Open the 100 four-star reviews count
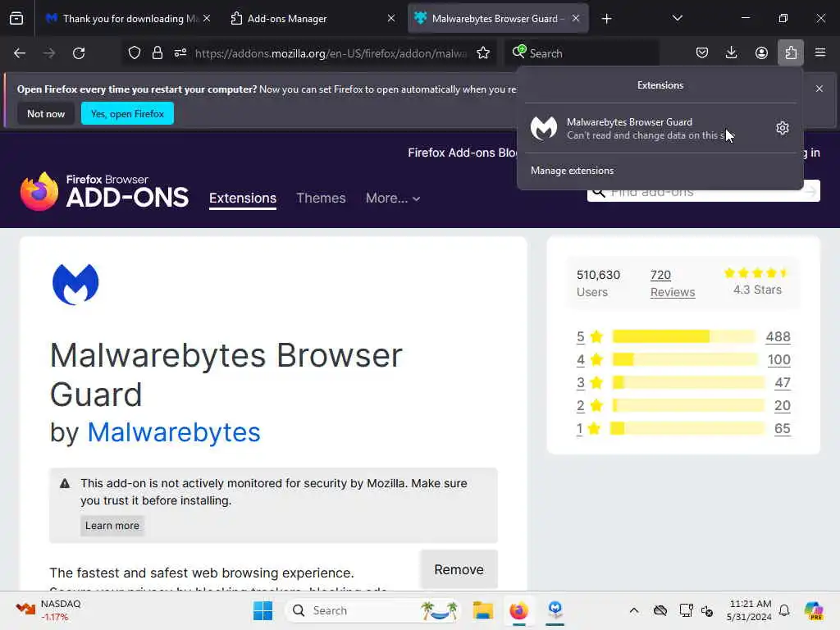The width and height of the screenshot is (840, 630). 779,359
